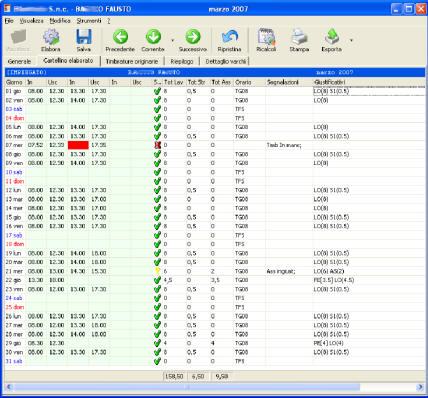
Task: Click the disabled folder icon in toolbar
Action: [18, 37]
